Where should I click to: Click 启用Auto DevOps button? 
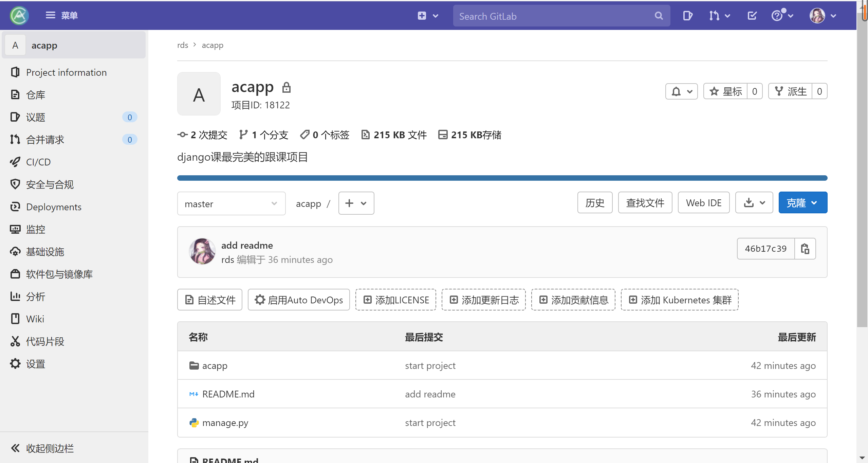click(x=299, y=300)
